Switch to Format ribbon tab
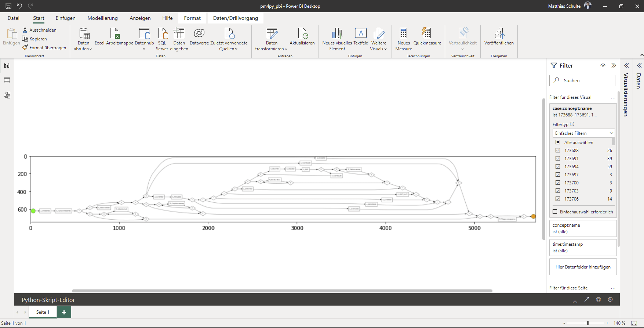 (192, 18)
